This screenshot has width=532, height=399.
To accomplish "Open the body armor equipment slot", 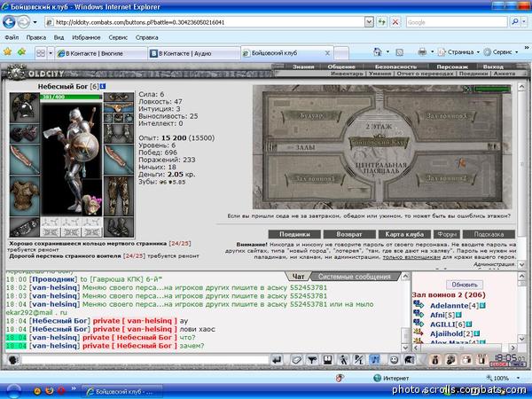I will pyautogui.click(x=25, y=196).
